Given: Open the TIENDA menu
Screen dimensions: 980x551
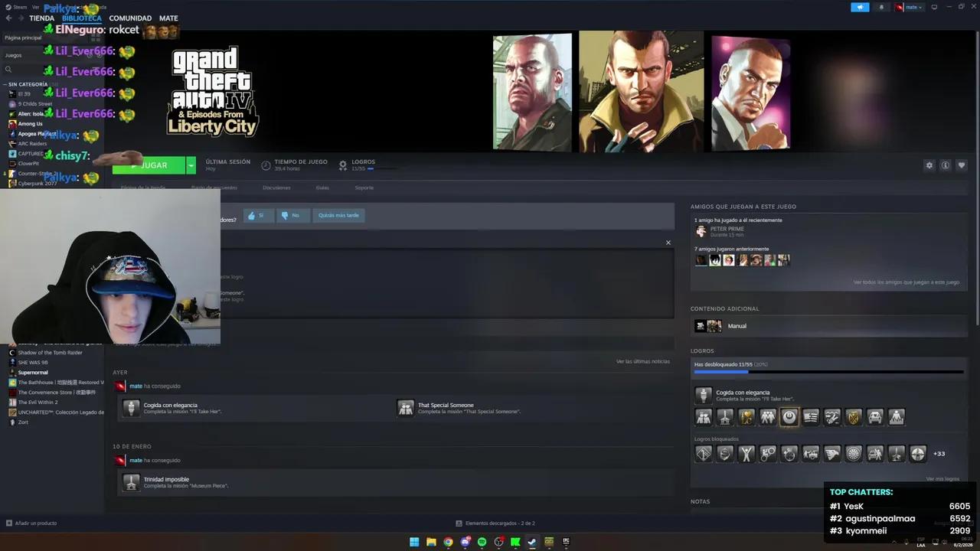Looking at the screenshot, I should pyautogui.click(x=41, y=18).
